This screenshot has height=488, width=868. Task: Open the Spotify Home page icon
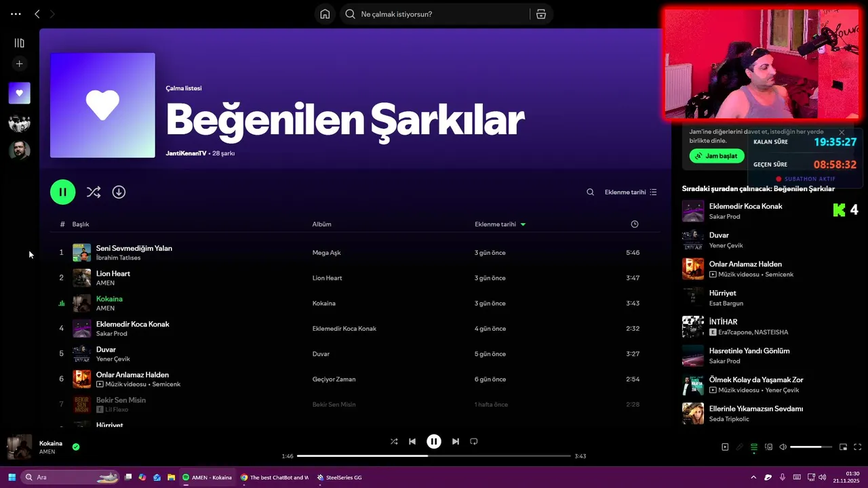click(325, 14)
